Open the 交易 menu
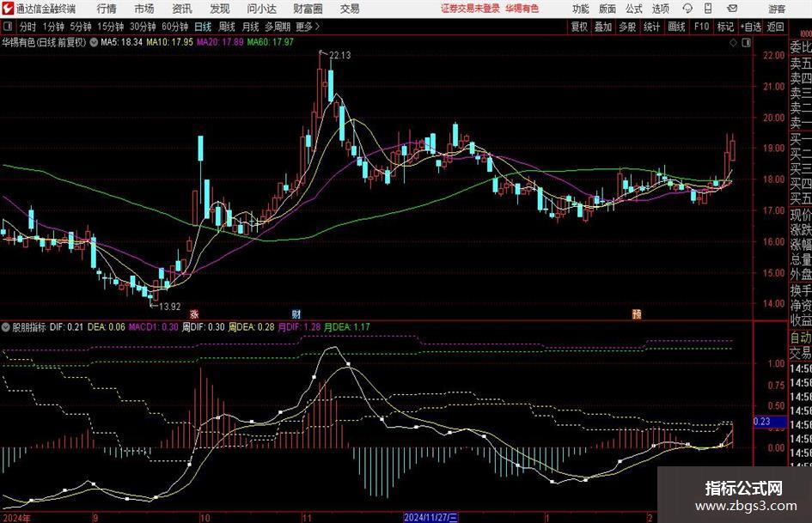The image size is (812, 523). [x=350, y=9]
